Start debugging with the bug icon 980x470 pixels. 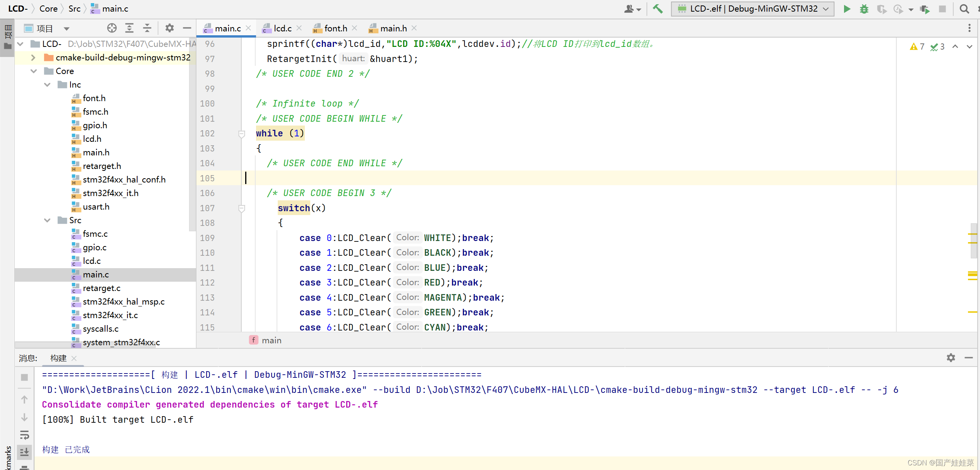pyautogui.click(x=864, y=9)
